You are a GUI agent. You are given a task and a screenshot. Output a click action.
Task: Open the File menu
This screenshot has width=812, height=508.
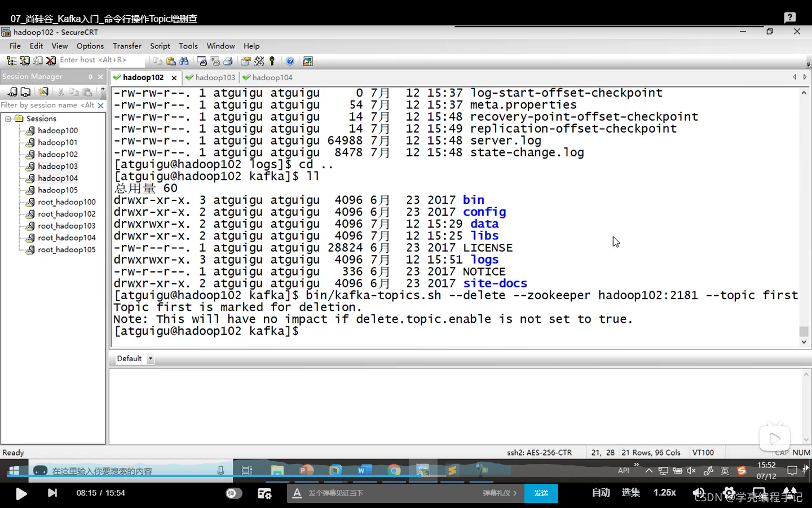click(15, 46)
